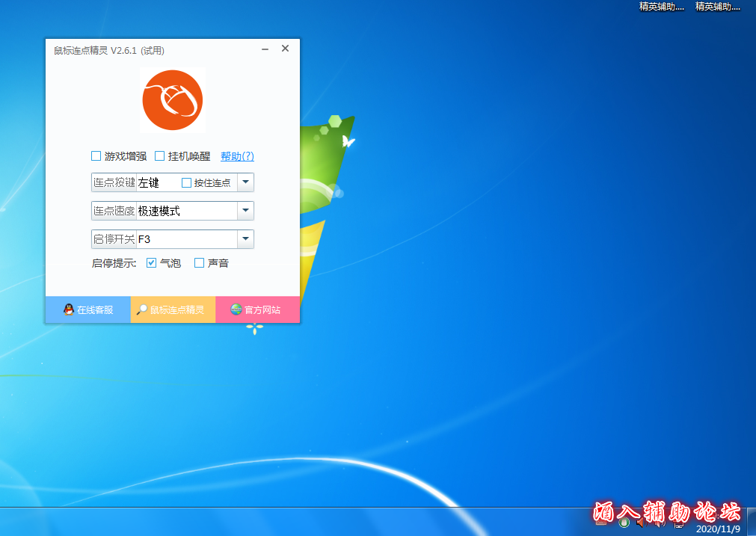The image size is (756, 536).
Task: Enable the 声音 notification checkbox
Action: point(200,263)
